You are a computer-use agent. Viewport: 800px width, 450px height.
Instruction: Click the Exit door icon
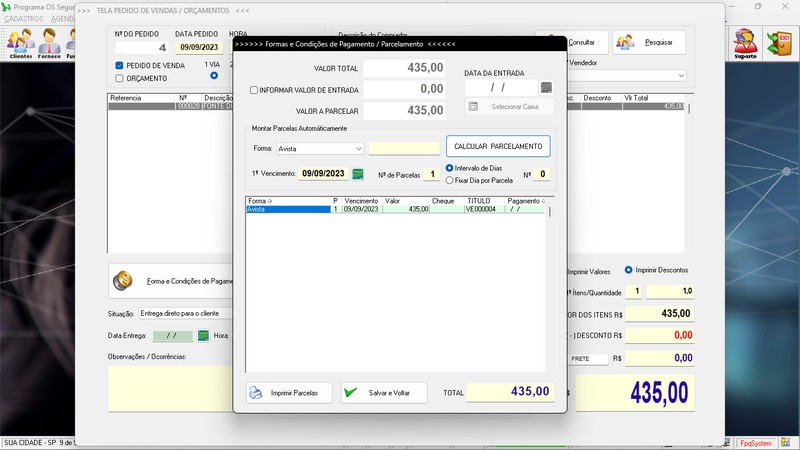coord(780,43)
